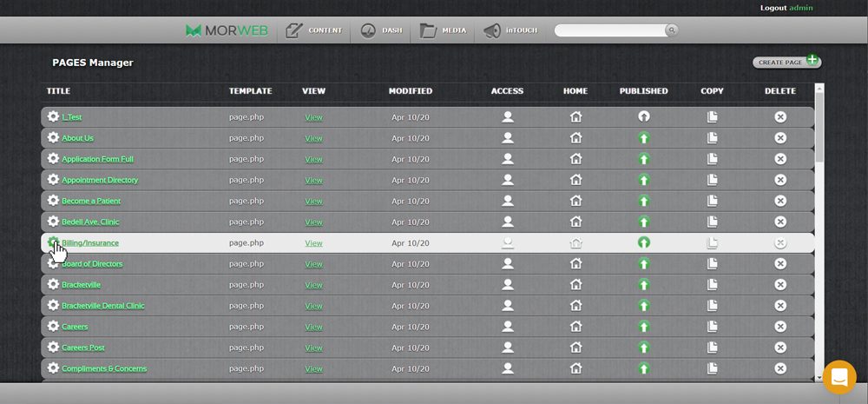Screen dimensions: 868x404
Task: Click the search magnifier icon
Action: click(672, 30)
